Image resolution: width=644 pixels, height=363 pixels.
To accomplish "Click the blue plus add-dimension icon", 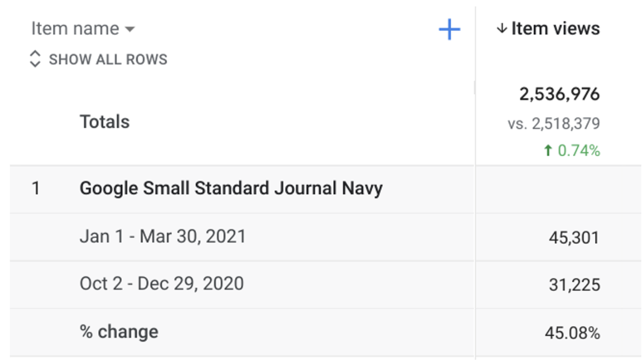I will (x=449, y=29).
